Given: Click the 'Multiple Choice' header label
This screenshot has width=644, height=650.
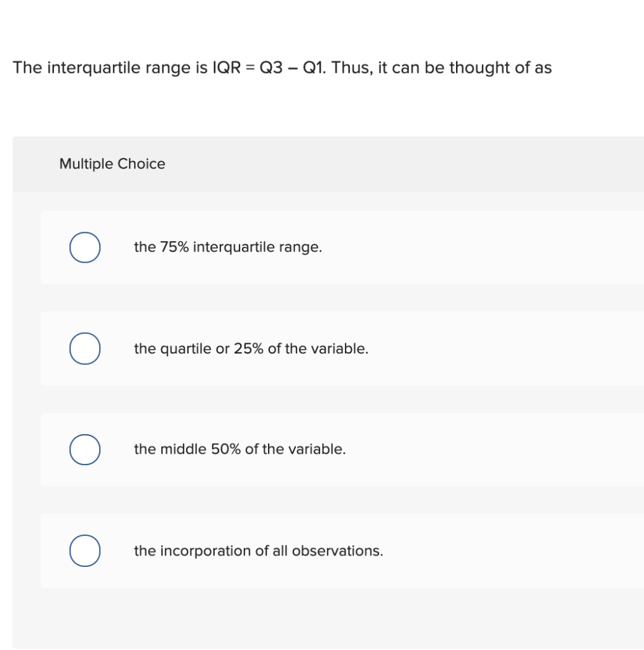Looking at the screenshot, I should tap(112, 164).
